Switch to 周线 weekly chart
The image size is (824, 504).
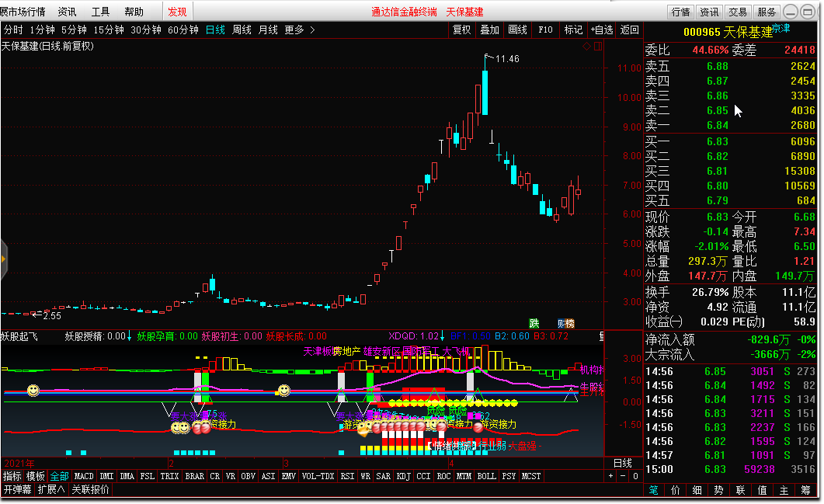(x=242, y=30)
